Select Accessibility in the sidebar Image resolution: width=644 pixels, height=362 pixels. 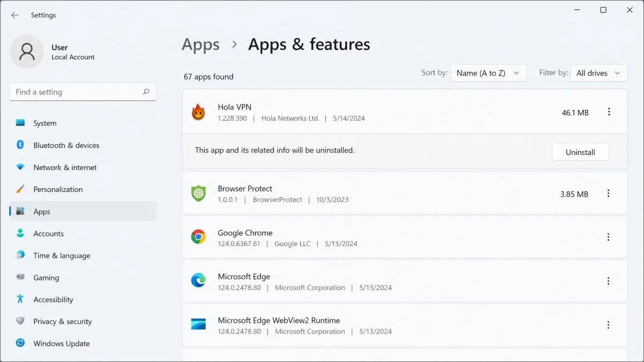83,299
